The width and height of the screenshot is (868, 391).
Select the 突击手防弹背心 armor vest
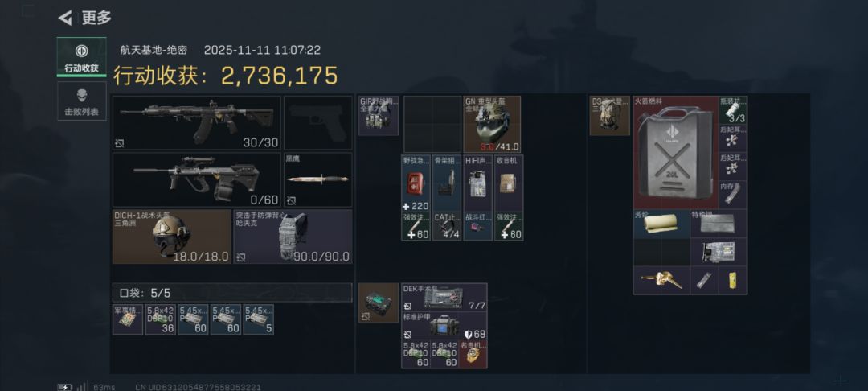pyautogui.click(x=293, y=237)
